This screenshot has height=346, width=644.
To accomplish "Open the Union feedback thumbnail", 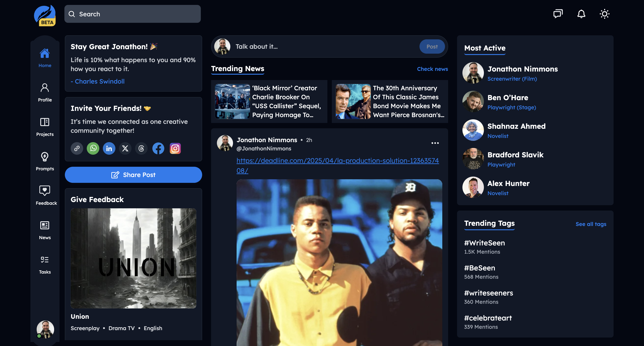I will tap(133, 258).
